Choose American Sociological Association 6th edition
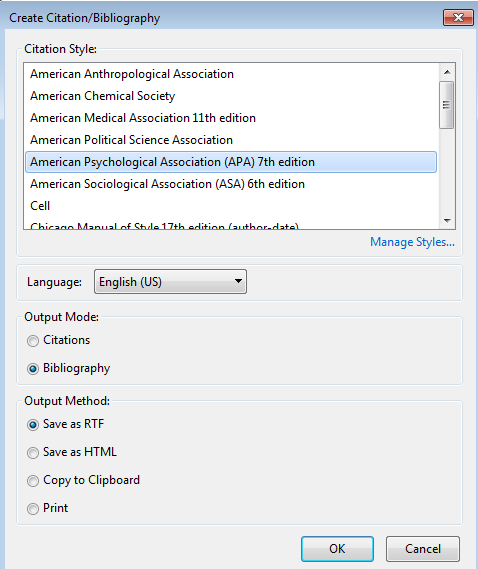 click(231, 184)
